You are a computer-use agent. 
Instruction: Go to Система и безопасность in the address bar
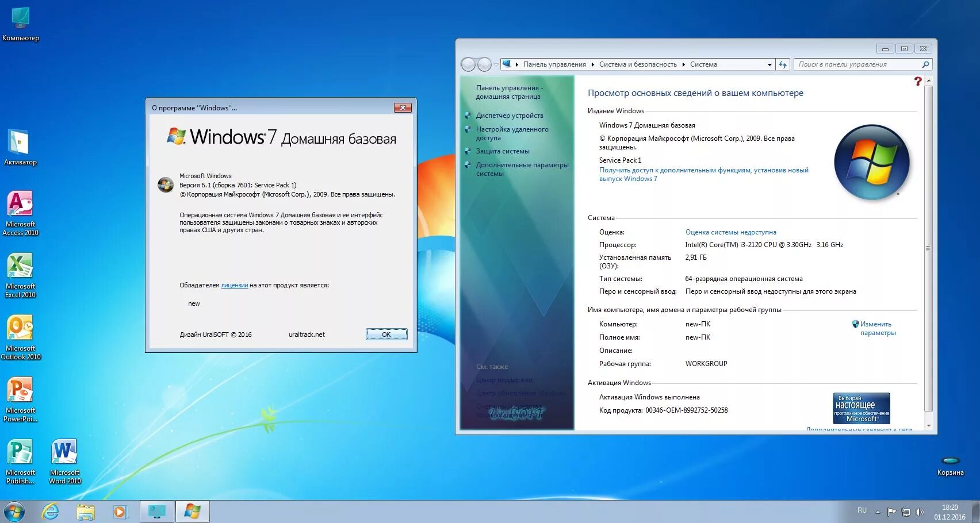[638, 64]
